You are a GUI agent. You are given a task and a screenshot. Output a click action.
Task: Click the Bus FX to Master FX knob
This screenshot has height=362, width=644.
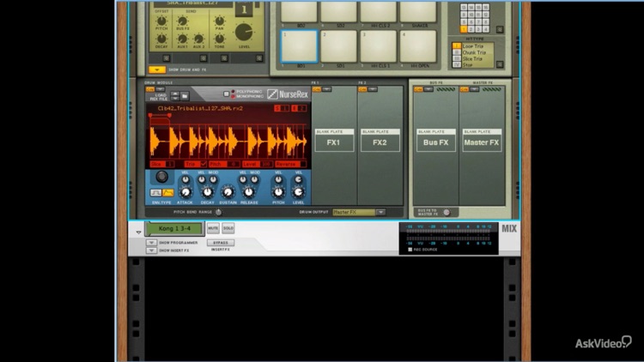[x=447, y=212]
